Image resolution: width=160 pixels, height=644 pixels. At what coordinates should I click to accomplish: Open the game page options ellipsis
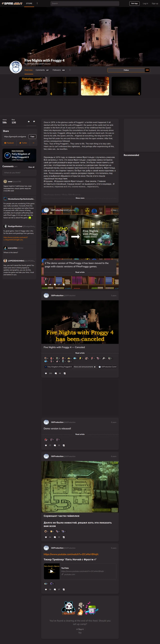point(70,70)
